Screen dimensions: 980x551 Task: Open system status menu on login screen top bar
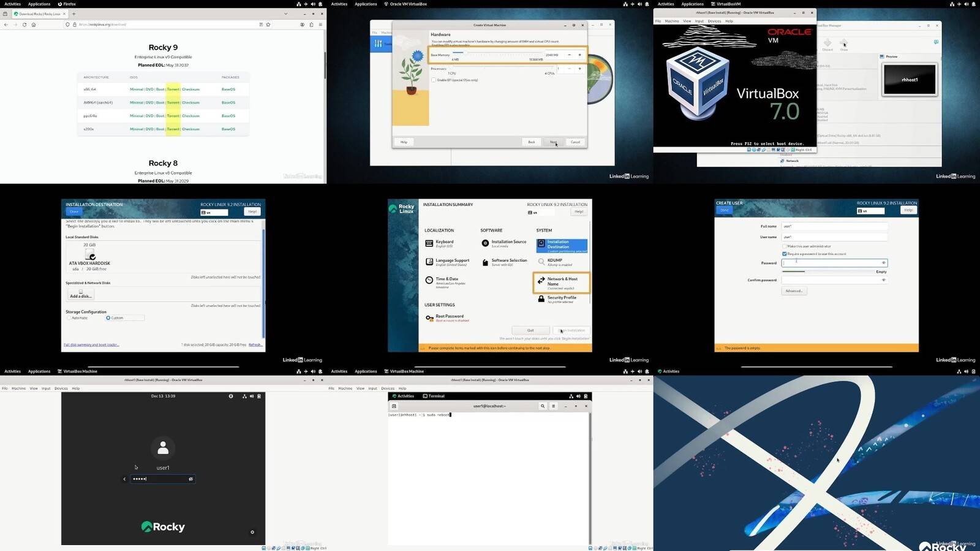coord(251,396)
